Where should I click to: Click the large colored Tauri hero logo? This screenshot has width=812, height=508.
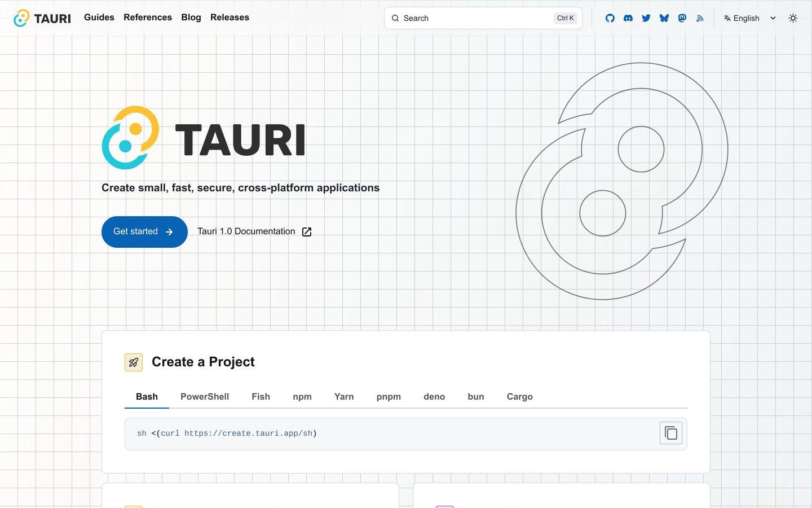204,138
